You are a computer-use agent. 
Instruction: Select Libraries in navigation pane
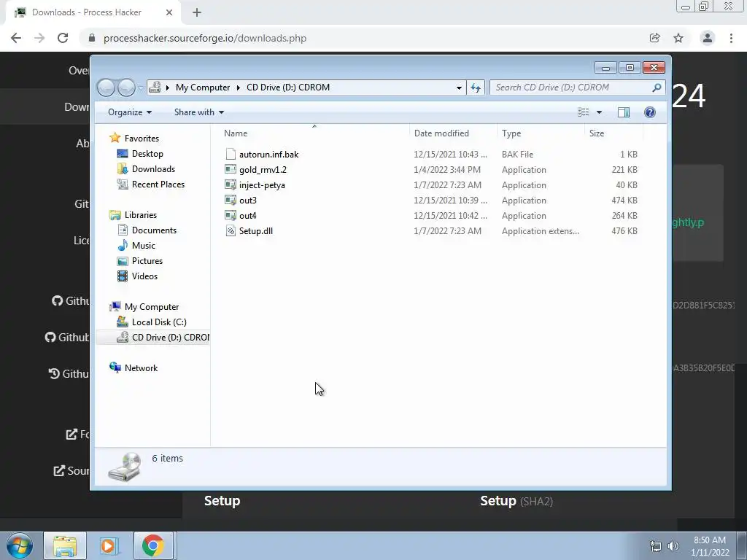coord(141,215)
